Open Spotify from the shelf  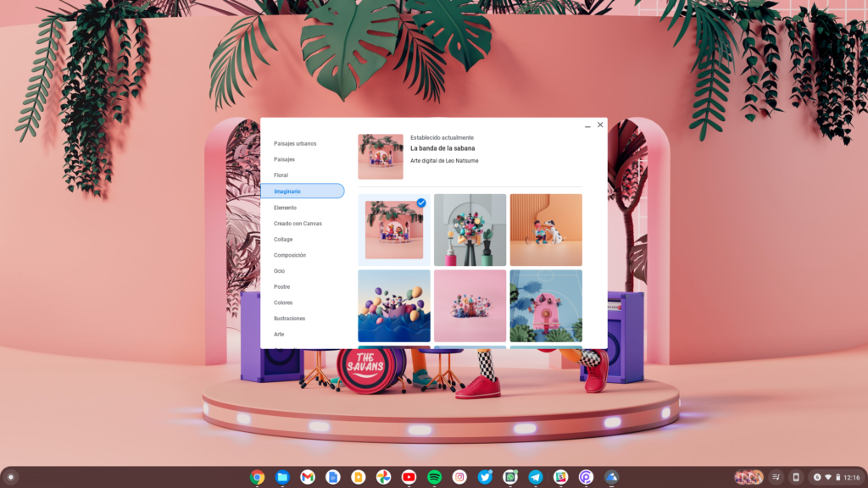pos(434,477)
